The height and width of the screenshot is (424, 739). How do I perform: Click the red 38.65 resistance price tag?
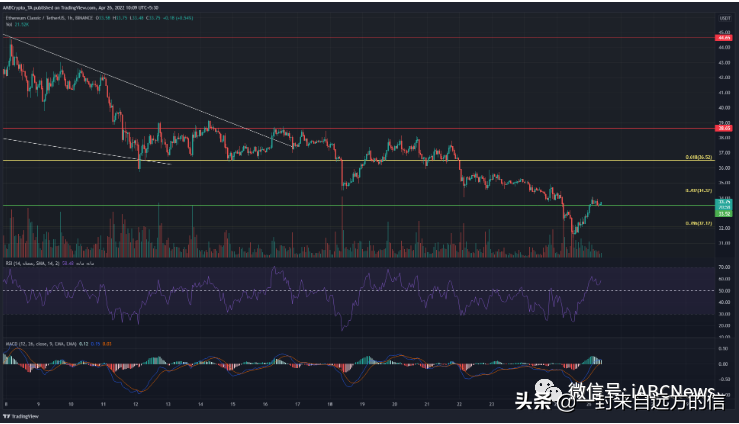point(724,128)
